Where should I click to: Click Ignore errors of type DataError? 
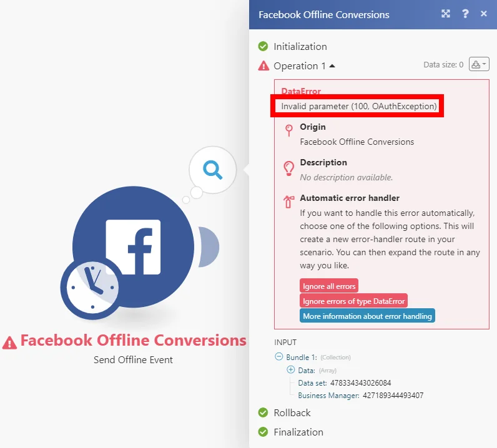pos(354,301)
